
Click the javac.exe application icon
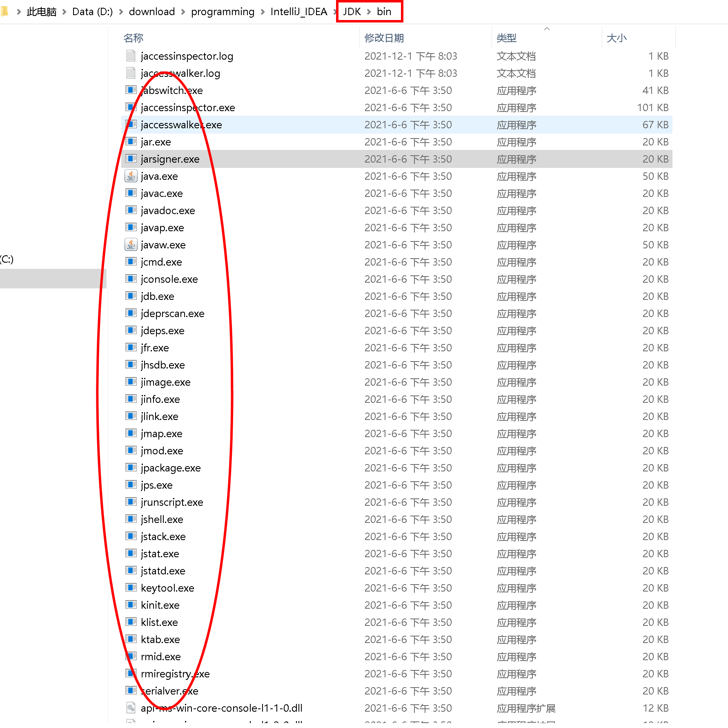[131, 193]
